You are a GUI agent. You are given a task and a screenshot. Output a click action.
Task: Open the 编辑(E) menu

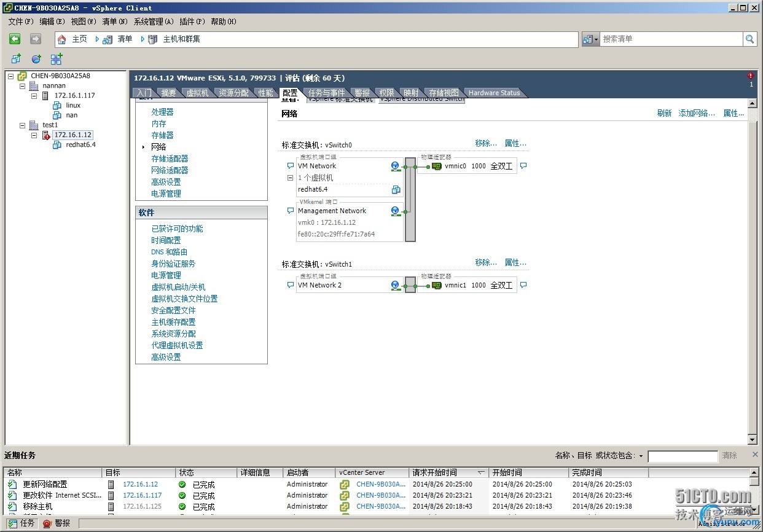coord(52,22)
